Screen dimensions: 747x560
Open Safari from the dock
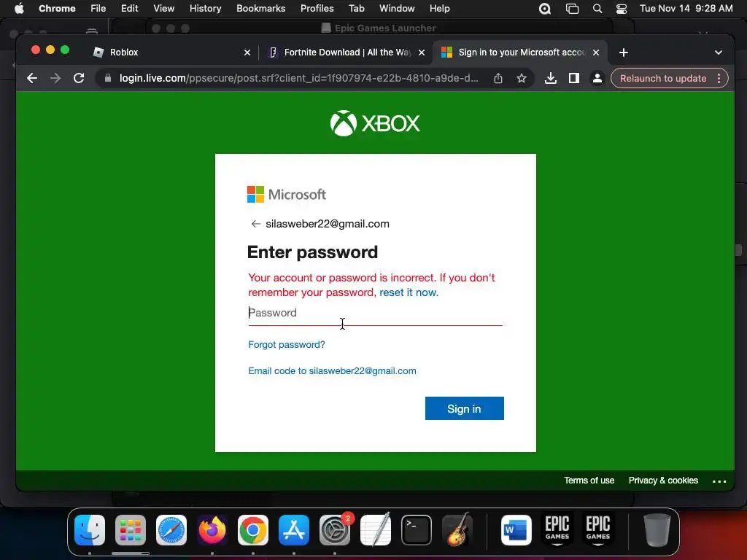(171, 530)
